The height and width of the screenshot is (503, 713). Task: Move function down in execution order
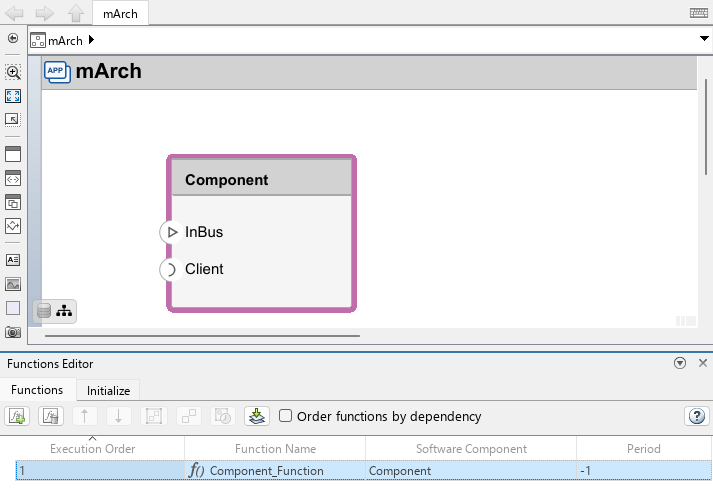click(119, 416)
